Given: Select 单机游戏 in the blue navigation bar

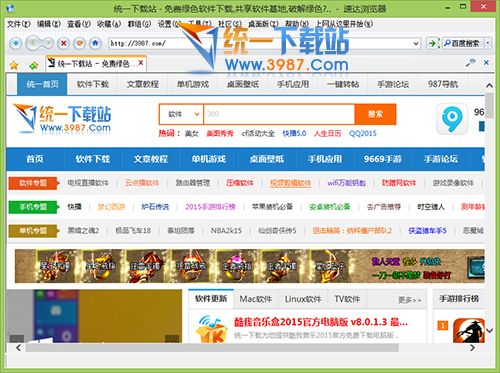Looking at the screenshot, I should click(x=209, y=159).
